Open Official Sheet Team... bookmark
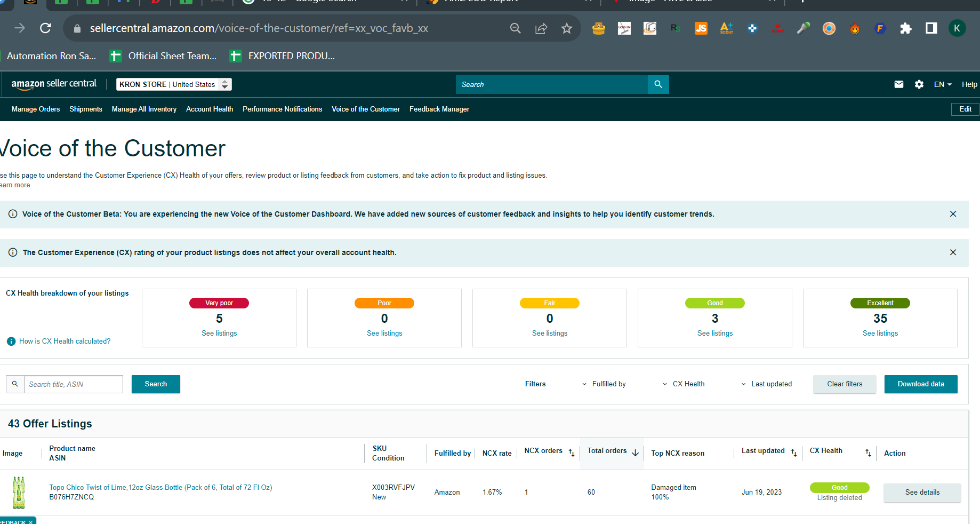Viewport: 980px width, 524px height. [x=163, y=56]
